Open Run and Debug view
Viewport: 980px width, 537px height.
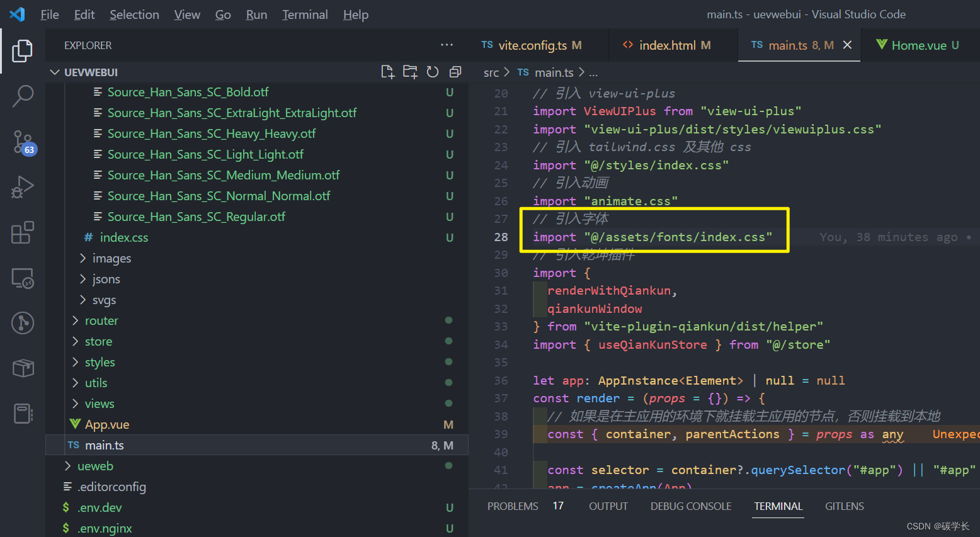pos(23,187)
